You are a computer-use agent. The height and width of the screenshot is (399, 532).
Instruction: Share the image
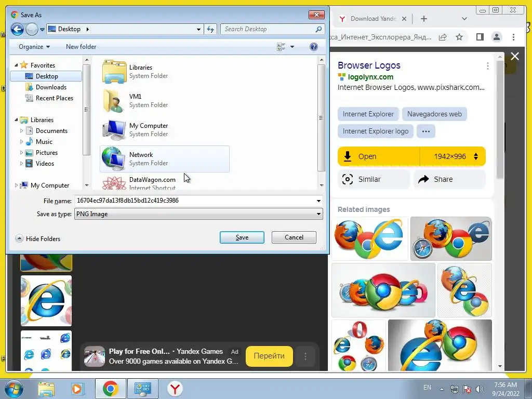[x=449, y=179]
